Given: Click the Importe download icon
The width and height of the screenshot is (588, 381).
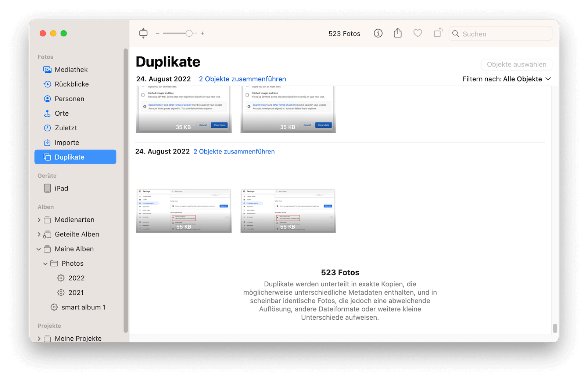Looking at the screenshot, I should (47, 142).
